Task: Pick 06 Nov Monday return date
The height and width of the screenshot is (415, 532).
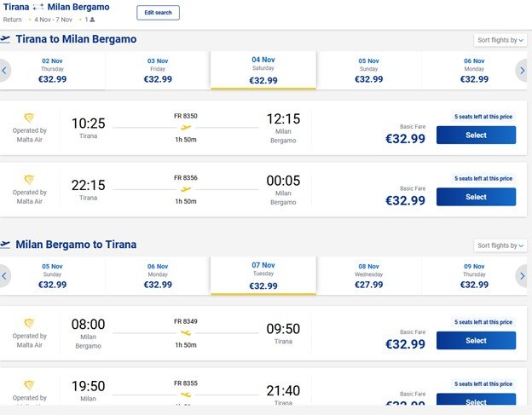Action: tap(158, 275)
